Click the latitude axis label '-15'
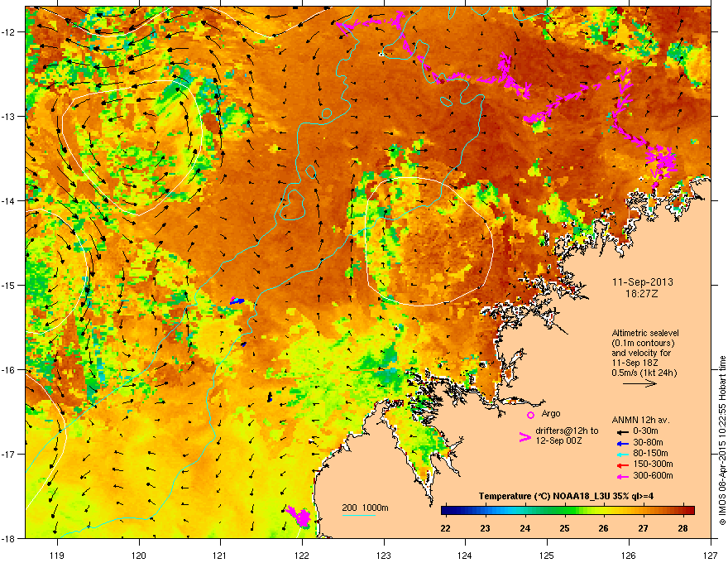Image resolution: width=728 pixels, height=563 pixels. click(x=8, y=285)
